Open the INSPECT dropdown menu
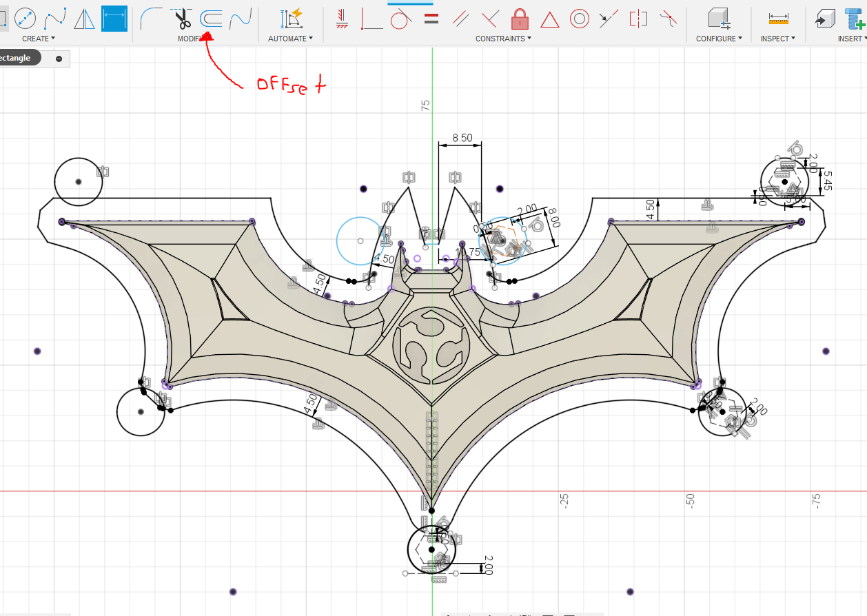The image size is (867, 616). pyautogui.click(x=778, y=39)
